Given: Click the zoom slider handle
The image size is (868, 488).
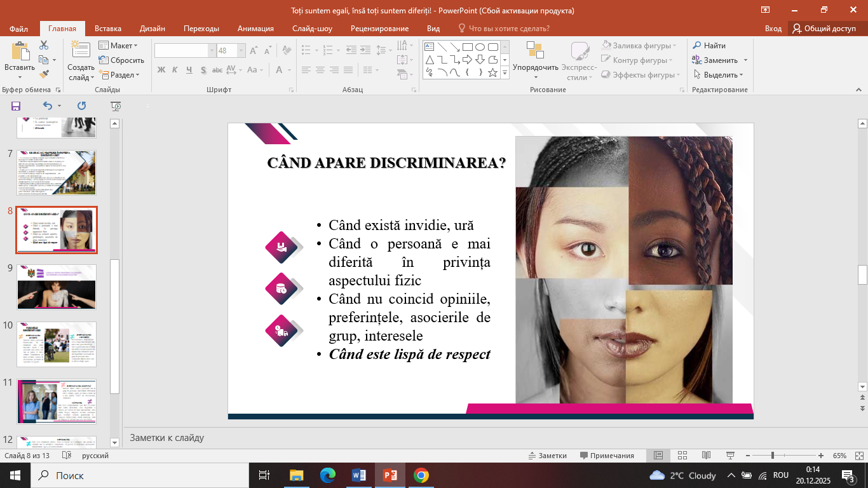Looking at the screenshot, I should click(772, 456).
